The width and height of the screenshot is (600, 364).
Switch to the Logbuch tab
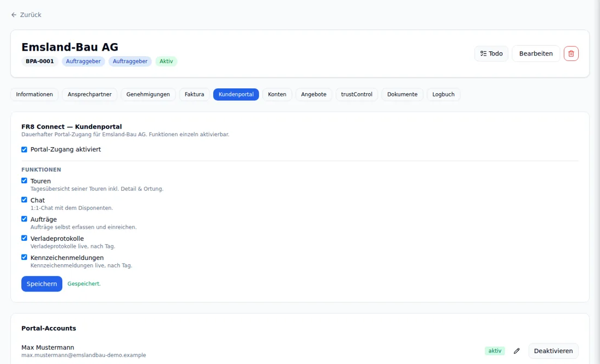[443, 94]
